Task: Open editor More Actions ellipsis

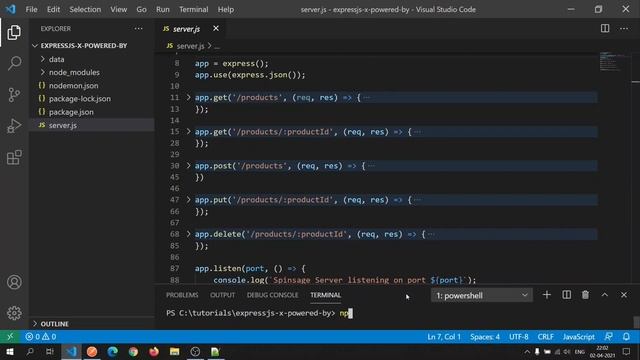Action: (624, 28)
